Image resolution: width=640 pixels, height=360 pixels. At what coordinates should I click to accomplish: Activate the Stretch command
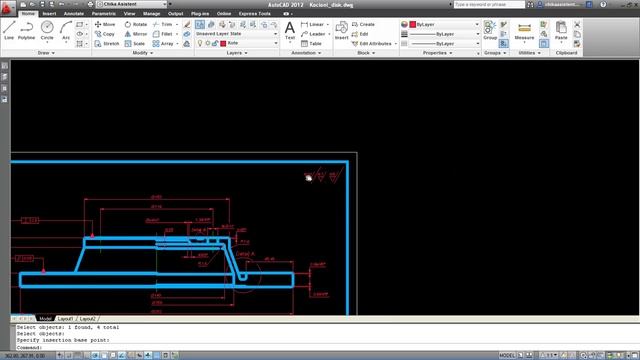[107, 43]
